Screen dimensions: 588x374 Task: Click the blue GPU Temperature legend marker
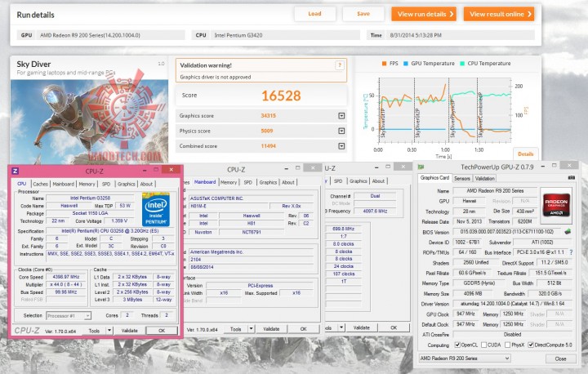pyautogui.click(x=406, y=64)
